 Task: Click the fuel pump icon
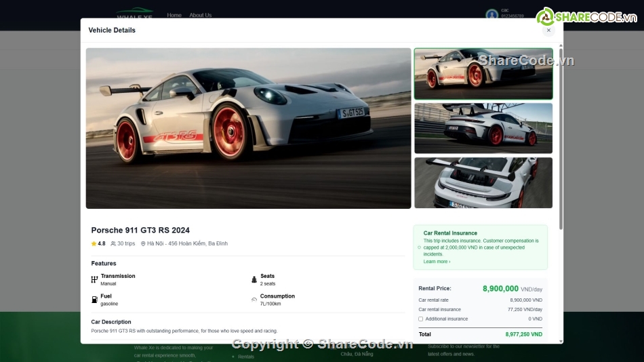click(94, 300)
